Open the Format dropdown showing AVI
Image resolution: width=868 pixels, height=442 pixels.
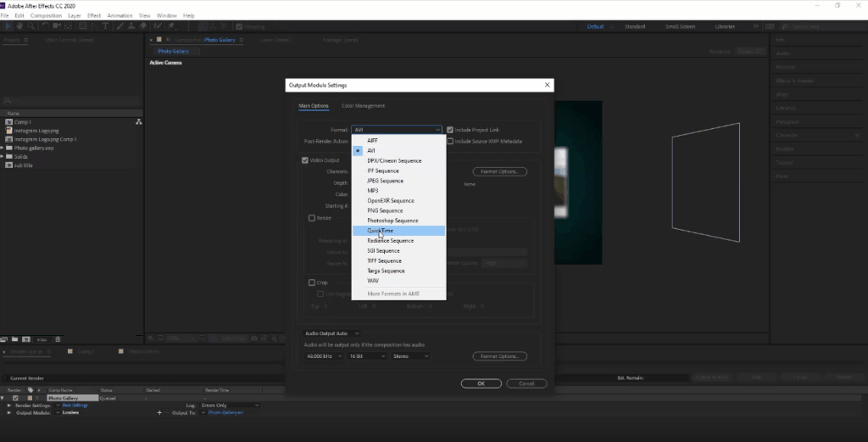[397, 130]
